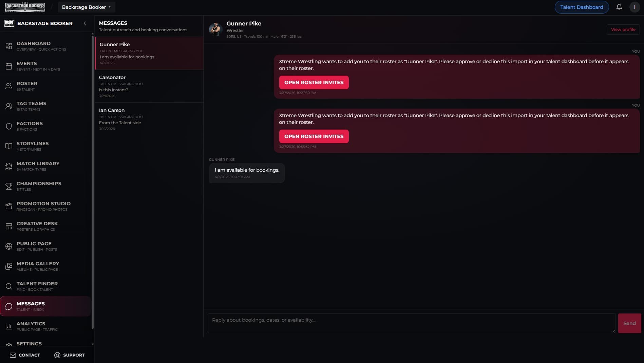
Task: Open the Events calendar icon
Action: (9, 66)
